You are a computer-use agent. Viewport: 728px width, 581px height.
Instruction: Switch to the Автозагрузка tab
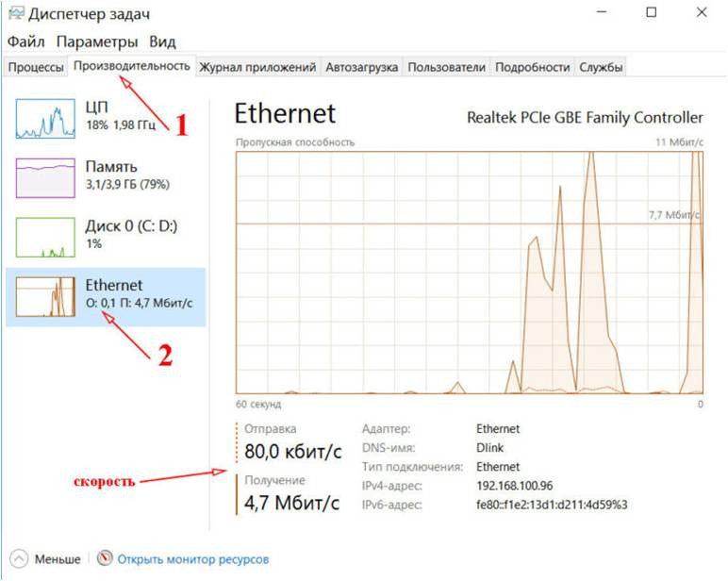tap(362, 67)
